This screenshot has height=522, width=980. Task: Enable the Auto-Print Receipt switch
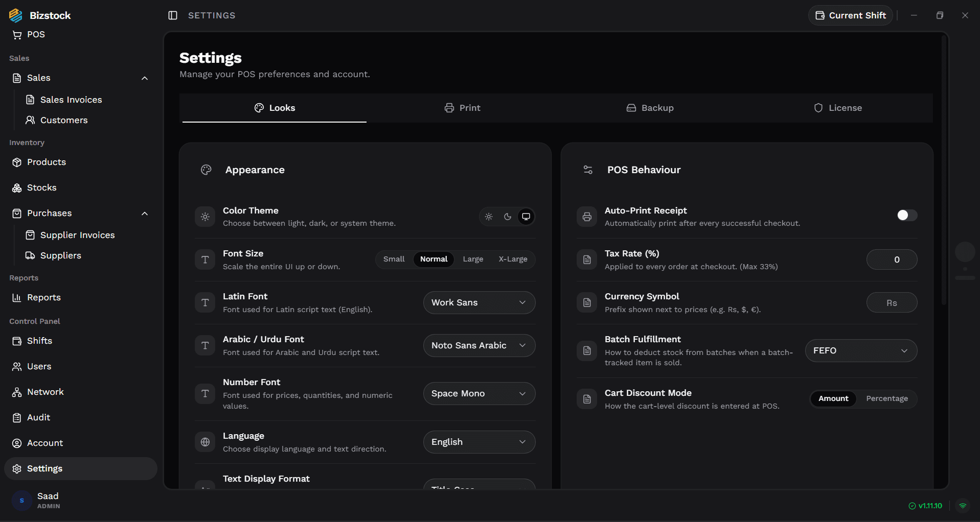(x=907, y=215)
